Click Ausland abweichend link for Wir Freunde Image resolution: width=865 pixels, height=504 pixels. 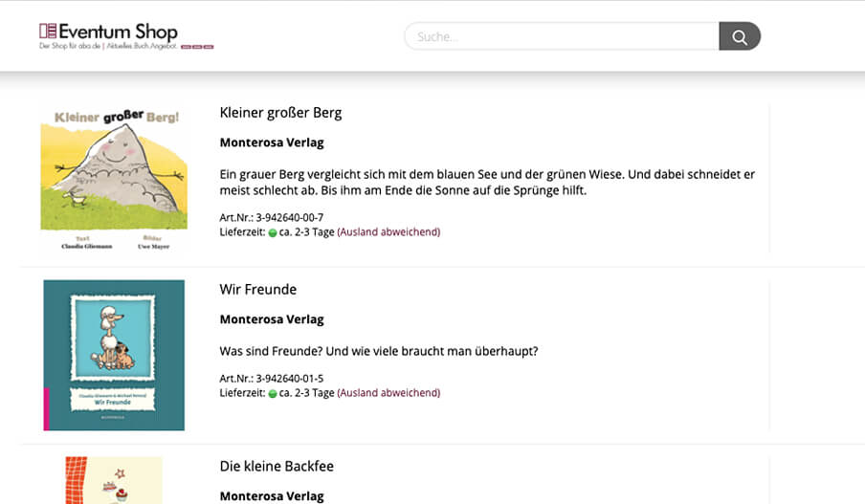388,393
